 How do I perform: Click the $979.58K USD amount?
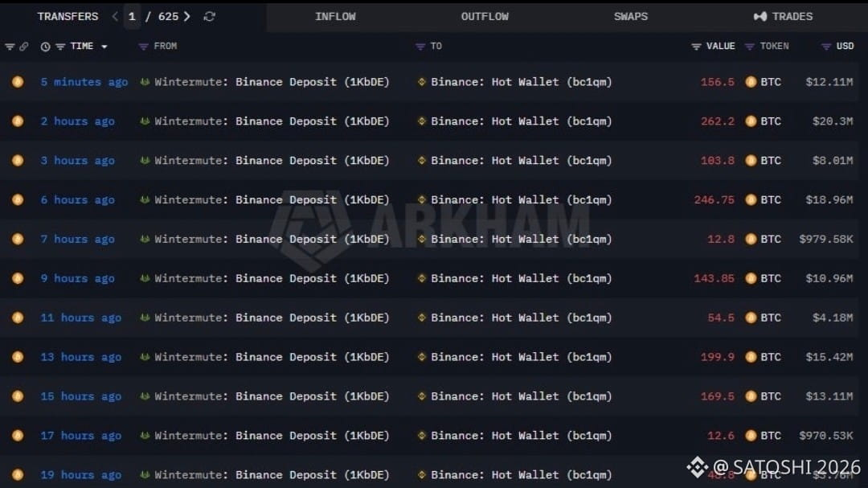click(x=826, y=240)
